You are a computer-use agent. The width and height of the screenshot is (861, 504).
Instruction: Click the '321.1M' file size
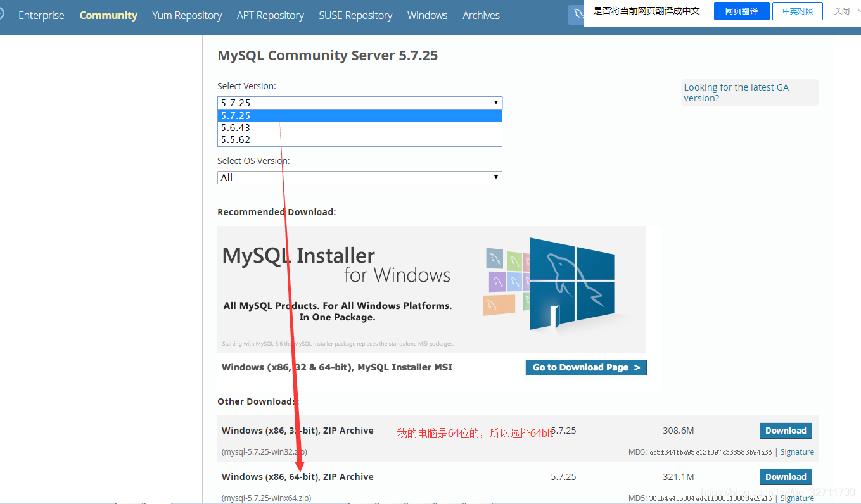coord(679,477)
